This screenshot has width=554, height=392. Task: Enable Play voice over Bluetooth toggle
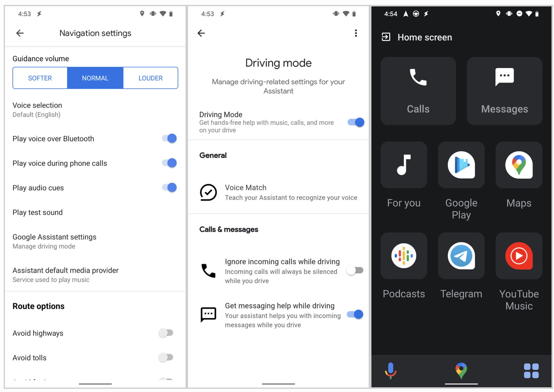[x=168, y=138]
